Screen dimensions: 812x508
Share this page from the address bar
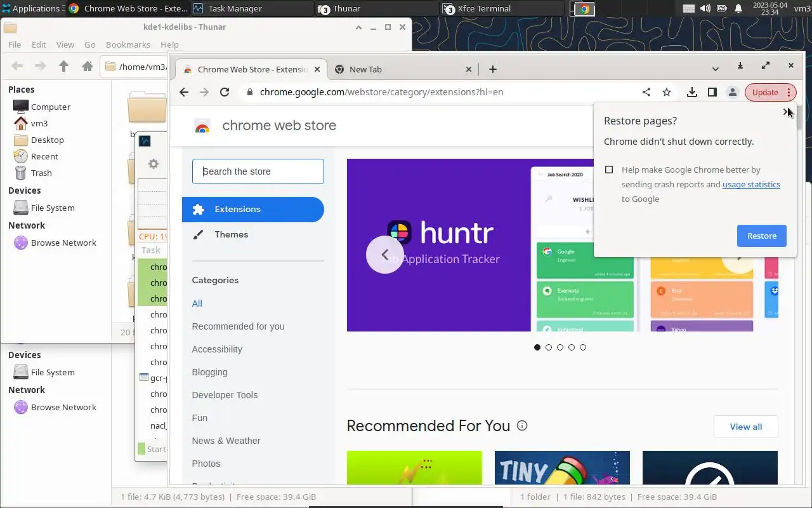pos(646,92)
